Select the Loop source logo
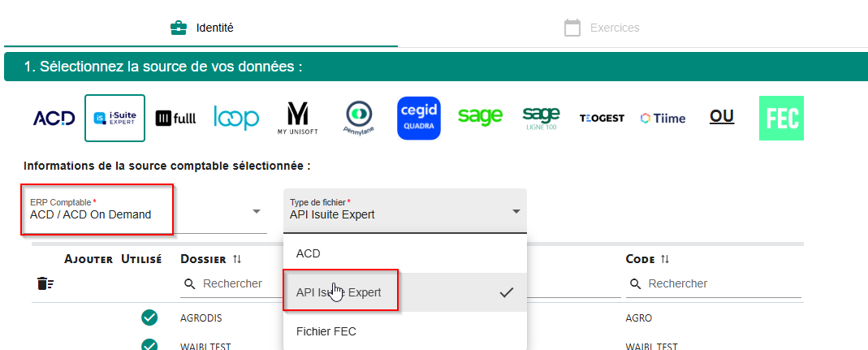This screenshot has height=350, width=868. pyautogui.click(x=236, y=118)
